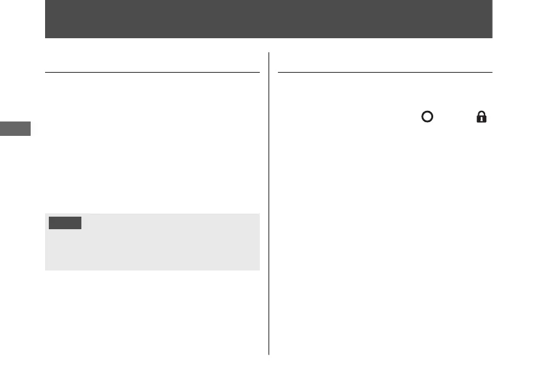Click the small dark label in note box

pos(65,222)
